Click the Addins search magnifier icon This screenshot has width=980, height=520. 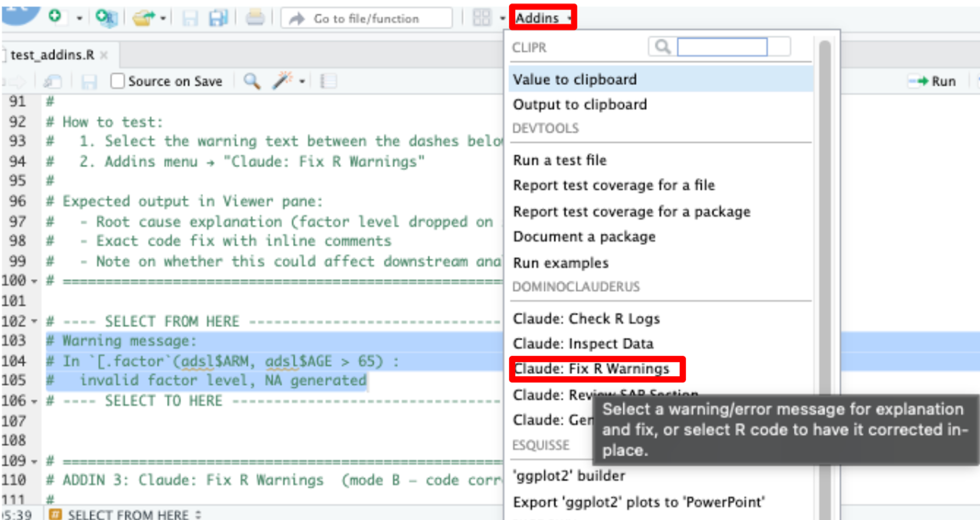coord(662,46)
